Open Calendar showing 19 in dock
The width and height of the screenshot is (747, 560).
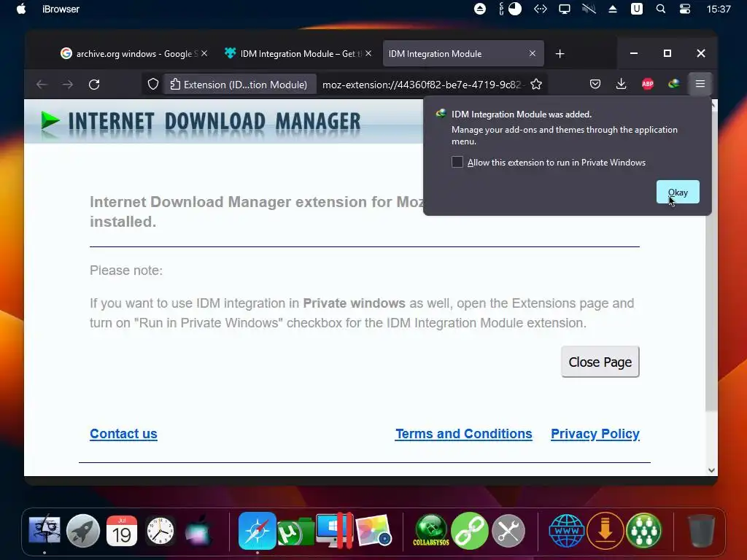[x=122, y=531]
